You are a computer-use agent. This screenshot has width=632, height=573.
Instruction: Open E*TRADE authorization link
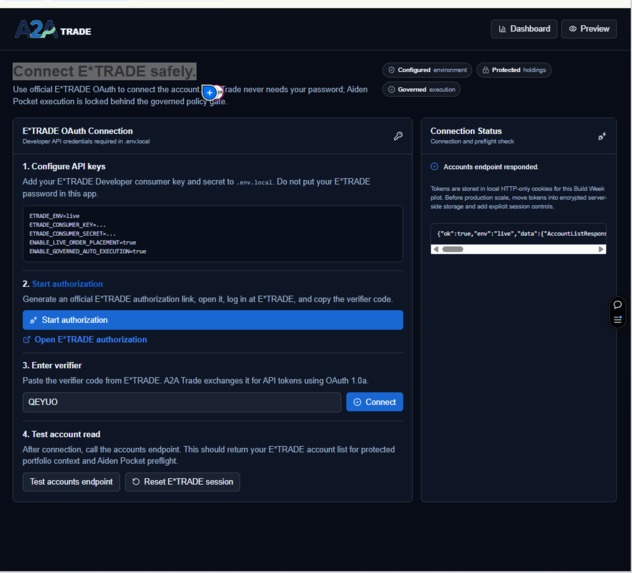click(x=90, y=340)
